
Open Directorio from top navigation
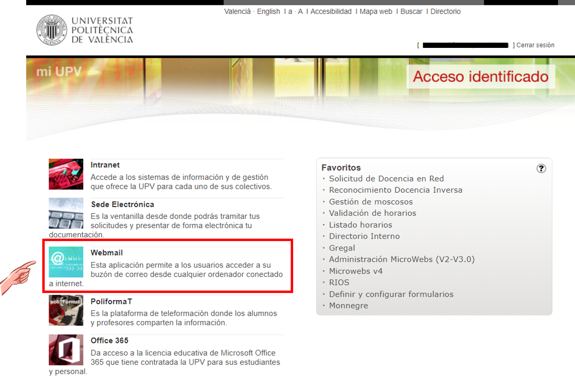pyautogui.click(x=445, y=12)
